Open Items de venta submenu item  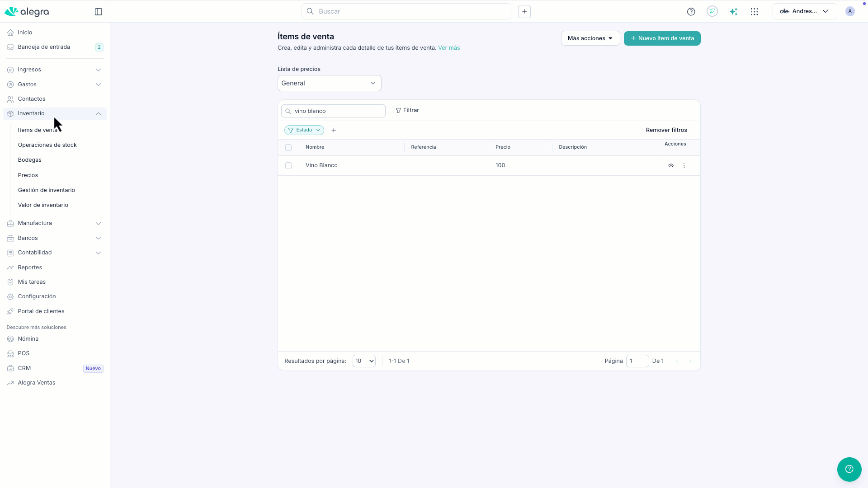click(x=38, y=130)
